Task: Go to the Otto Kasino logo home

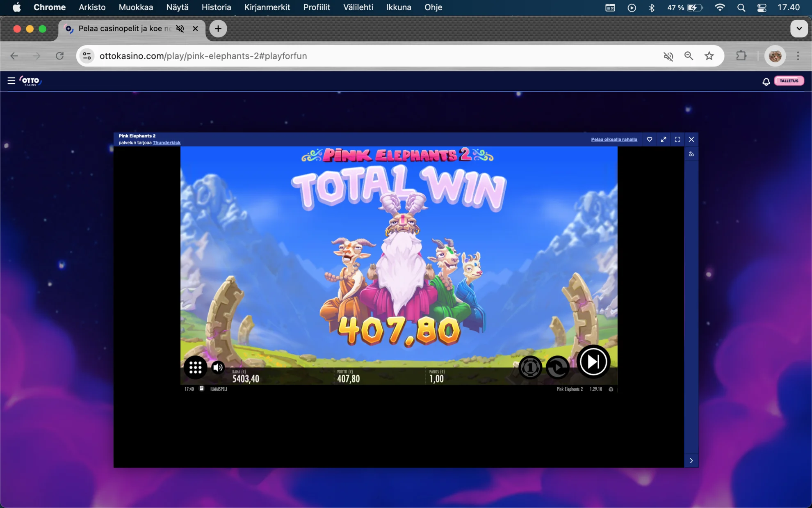Action: click(31, 81)
